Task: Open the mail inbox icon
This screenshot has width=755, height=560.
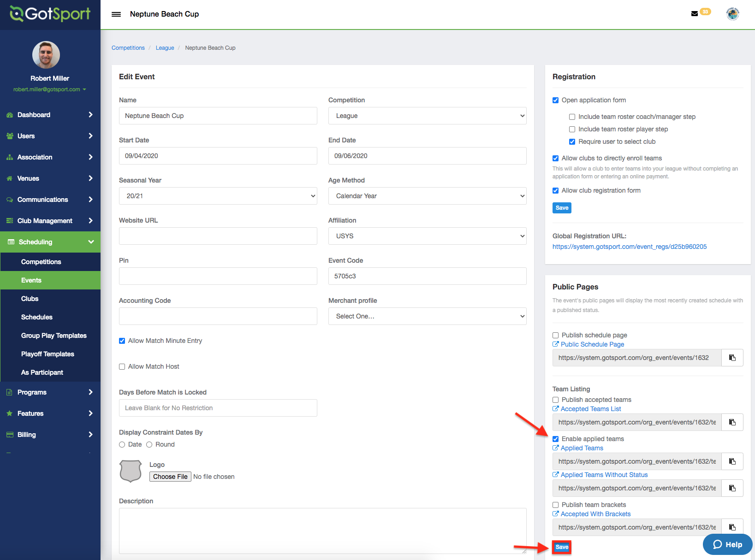Action: click(x=695, y=14)
